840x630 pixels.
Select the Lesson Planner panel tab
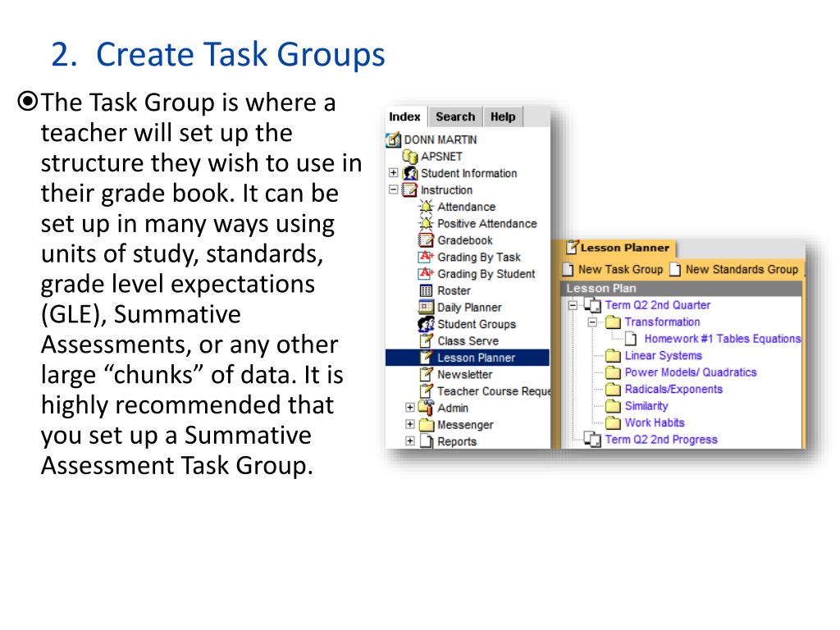[619, 248]
